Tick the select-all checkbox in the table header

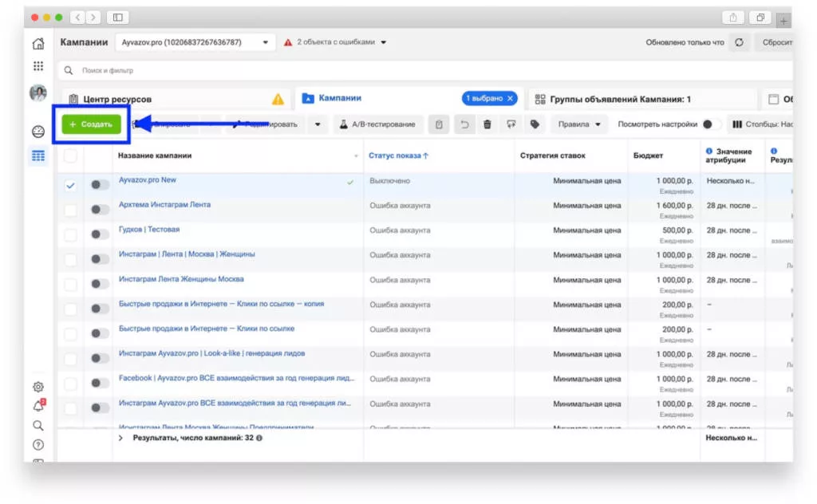(x=70, y=156)
